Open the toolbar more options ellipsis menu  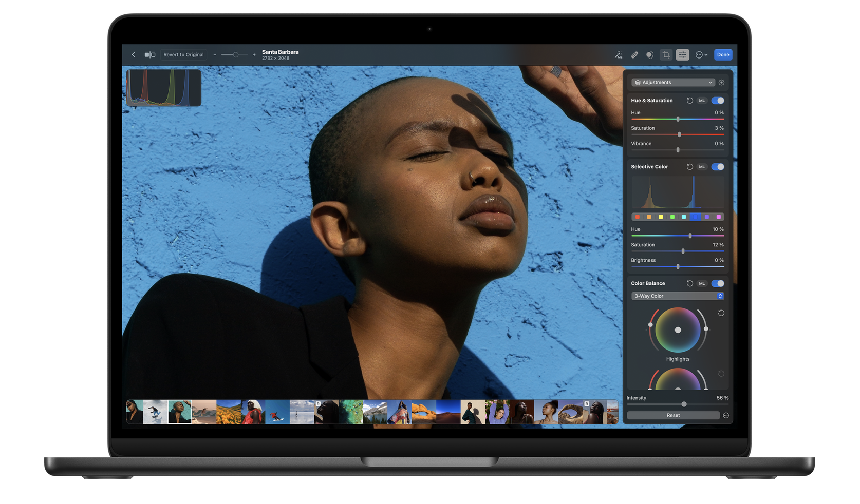click(x=701, y=55)
